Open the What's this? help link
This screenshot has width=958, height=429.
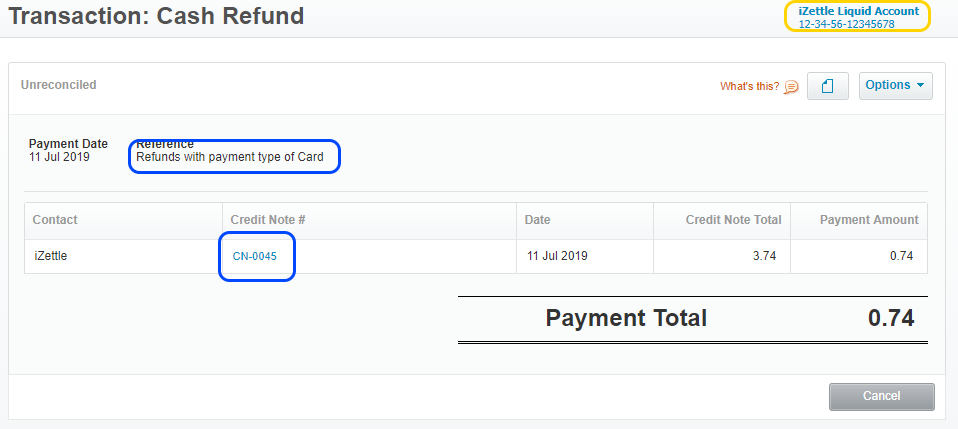tap(749, 86)
